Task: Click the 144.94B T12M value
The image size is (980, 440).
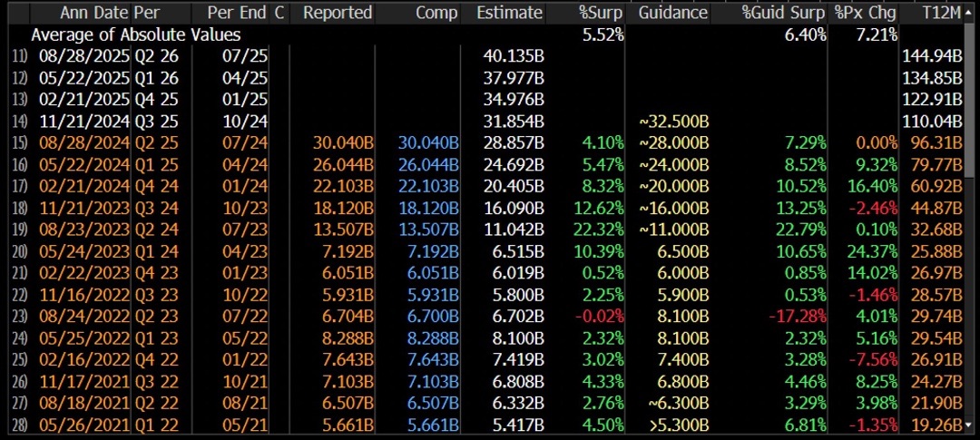Action: [x=932, y=56]
